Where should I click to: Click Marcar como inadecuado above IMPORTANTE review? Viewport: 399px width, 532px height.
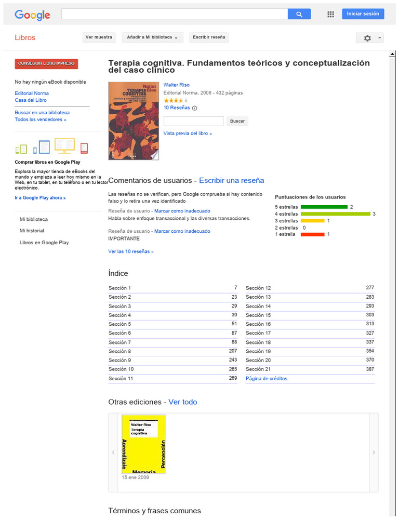tap(182, 231)
